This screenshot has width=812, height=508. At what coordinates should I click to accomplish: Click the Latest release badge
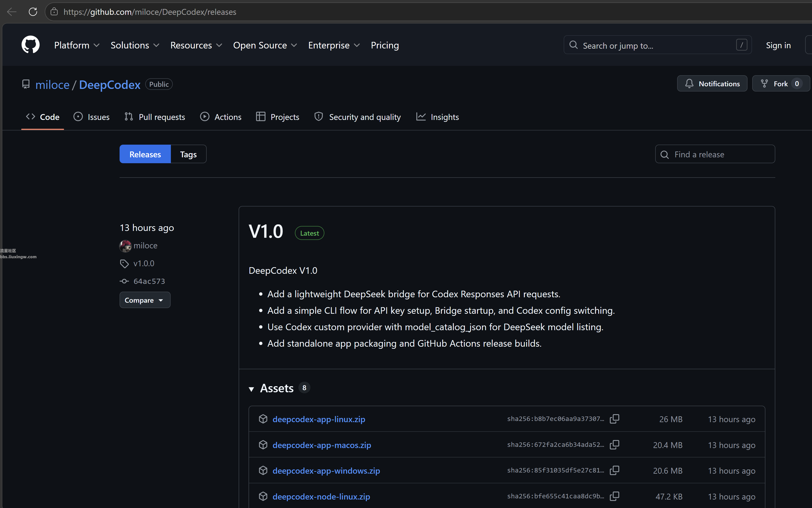(x=309, y=233)
